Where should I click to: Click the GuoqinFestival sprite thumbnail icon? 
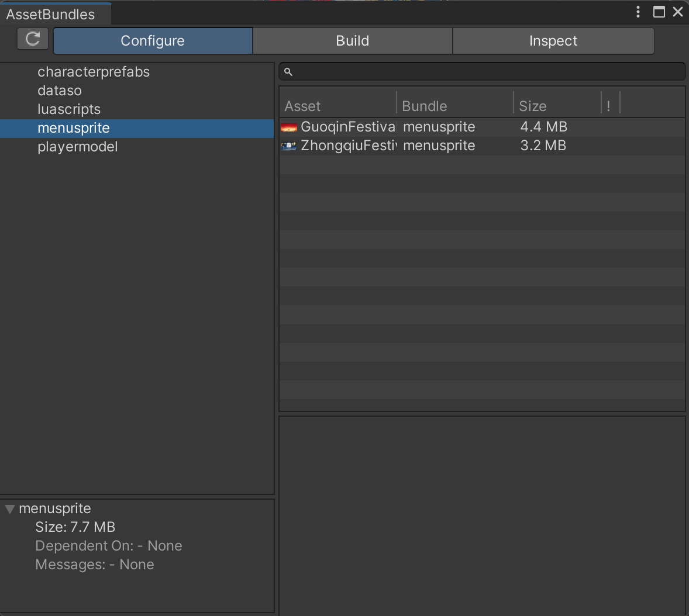pyautogui.click(x=289, y=127)
